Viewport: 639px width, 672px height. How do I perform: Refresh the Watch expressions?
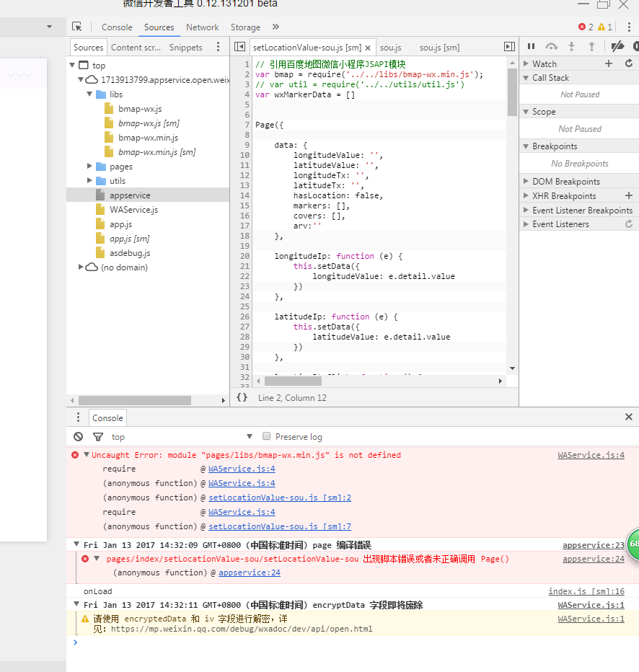click(x=629, y=63)
